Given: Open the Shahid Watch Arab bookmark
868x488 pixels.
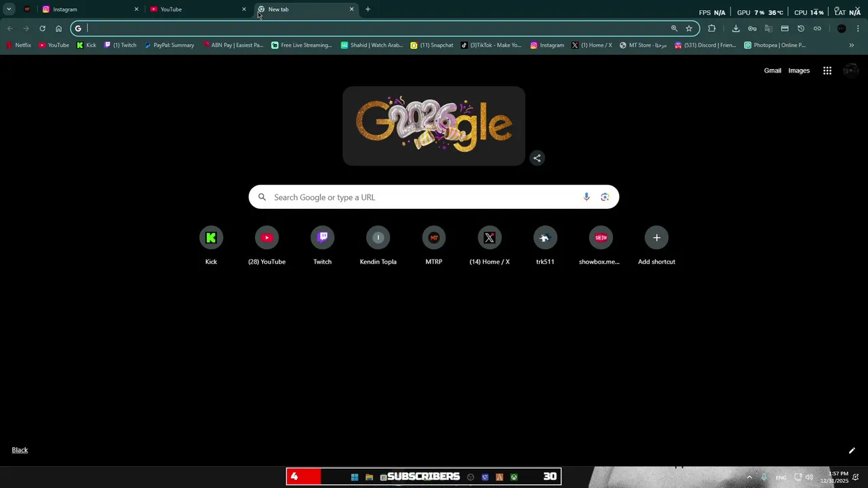Looking at the screenshot, I should [372, 45].
